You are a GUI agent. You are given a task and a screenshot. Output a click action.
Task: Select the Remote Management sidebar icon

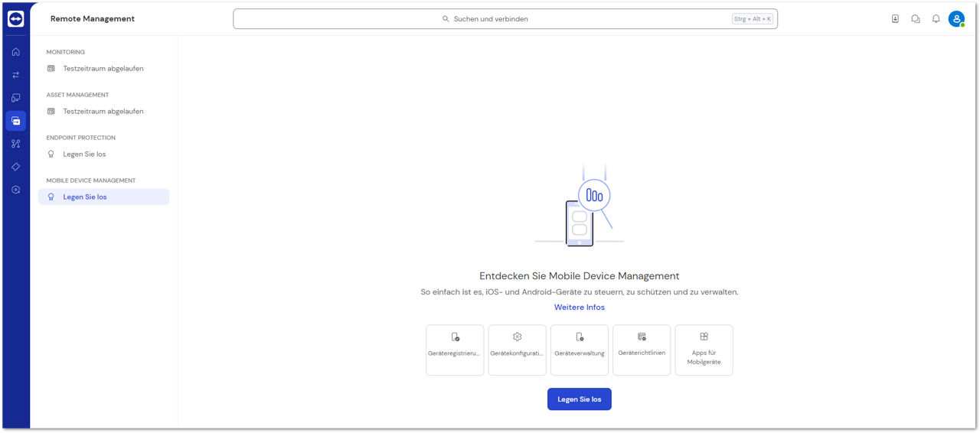[15, 121]
